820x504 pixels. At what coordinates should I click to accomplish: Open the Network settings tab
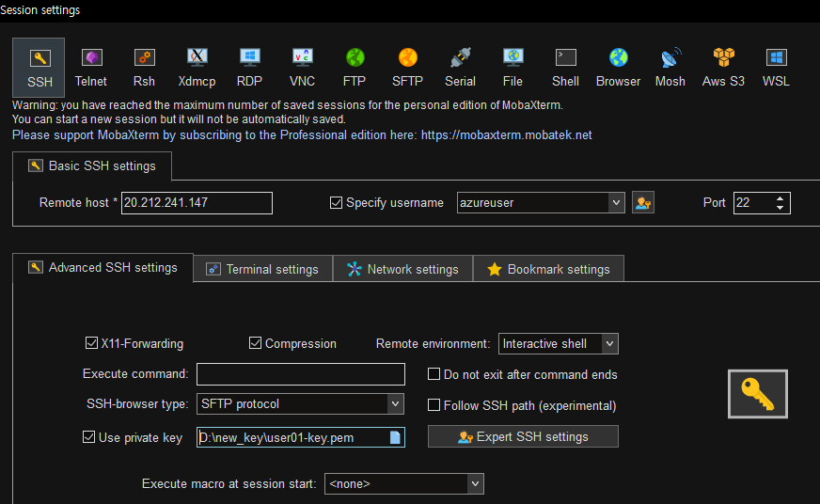click(x=402, y=269)
